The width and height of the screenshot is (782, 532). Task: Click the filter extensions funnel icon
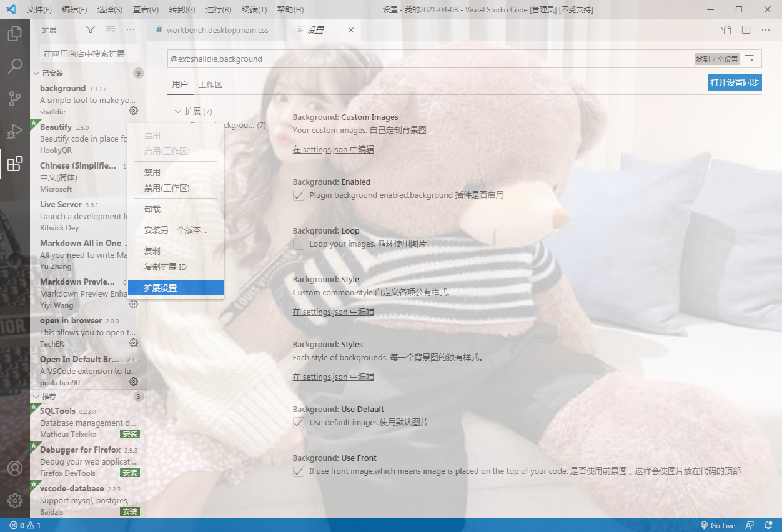[91, 29]
